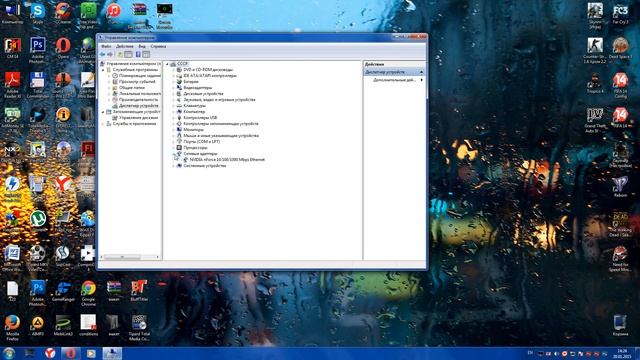Open the Far Cry 3 desktop shortcut
640x360 pixels.
tap(620, 13)
